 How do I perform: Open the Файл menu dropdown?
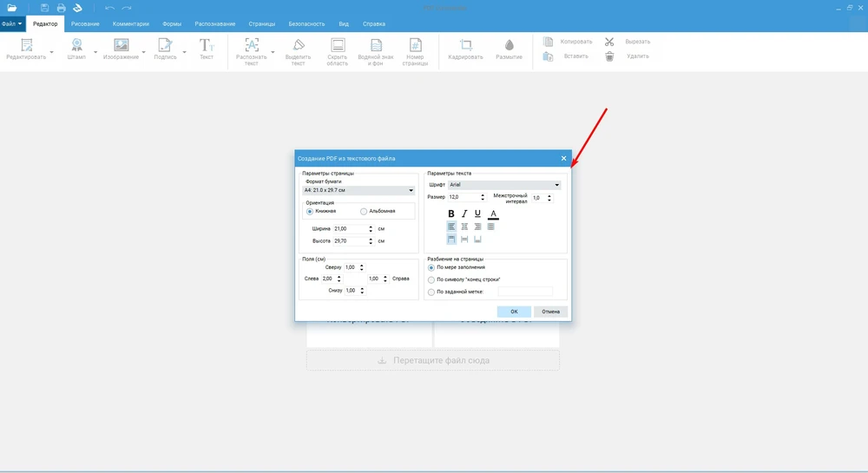(12, 23)
